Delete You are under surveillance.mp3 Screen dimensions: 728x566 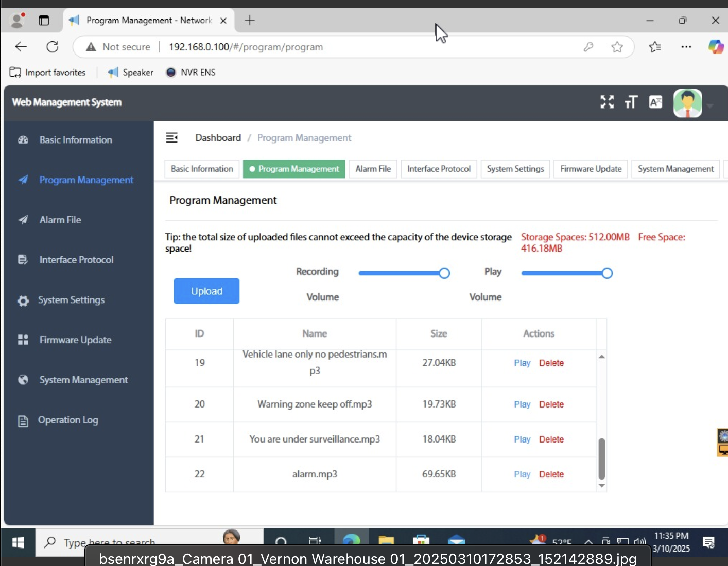pyautogui.click(x=551, y=439)
